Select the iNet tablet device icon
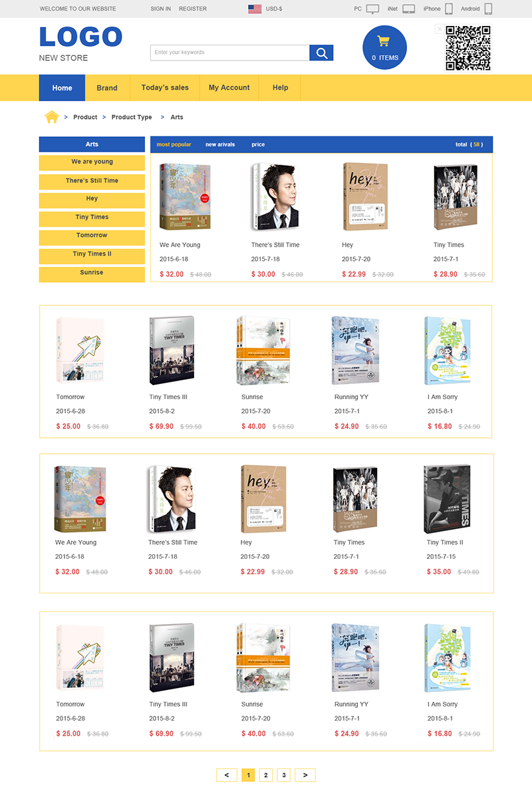Screen dimensions: 532x797 [x=408, y=9]
